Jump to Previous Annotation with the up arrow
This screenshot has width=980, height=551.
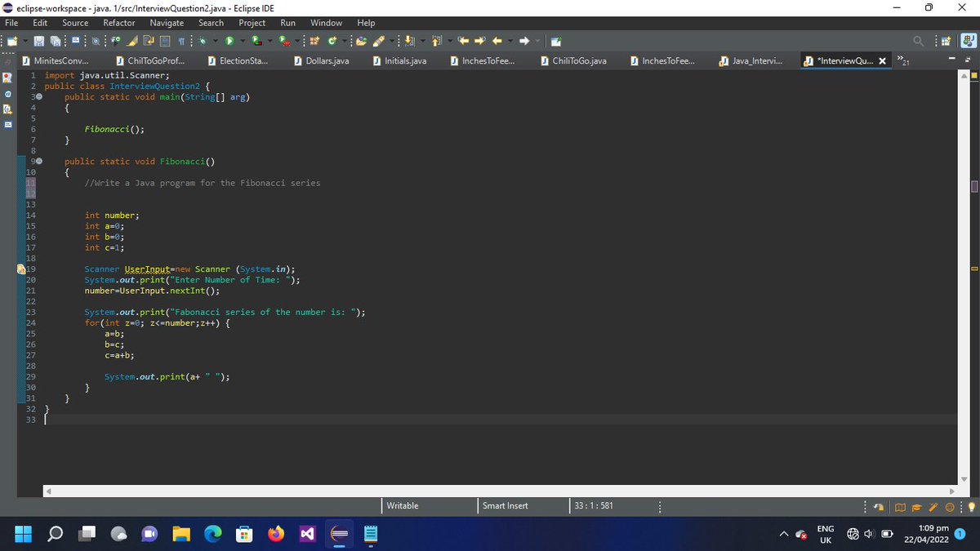438,41
